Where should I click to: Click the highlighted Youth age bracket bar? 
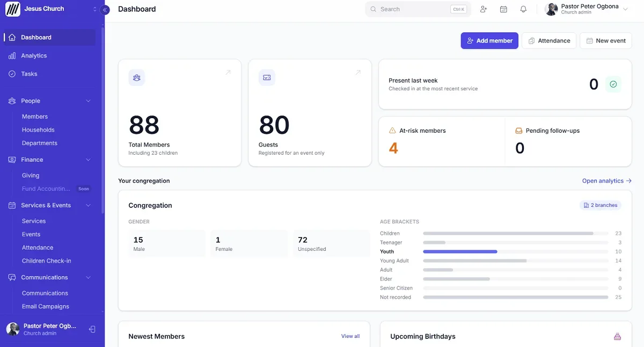516,252
